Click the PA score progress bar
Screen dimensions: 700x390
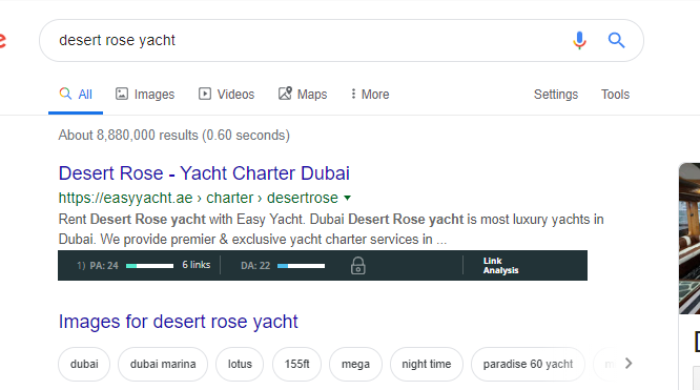tap(150, 266)
